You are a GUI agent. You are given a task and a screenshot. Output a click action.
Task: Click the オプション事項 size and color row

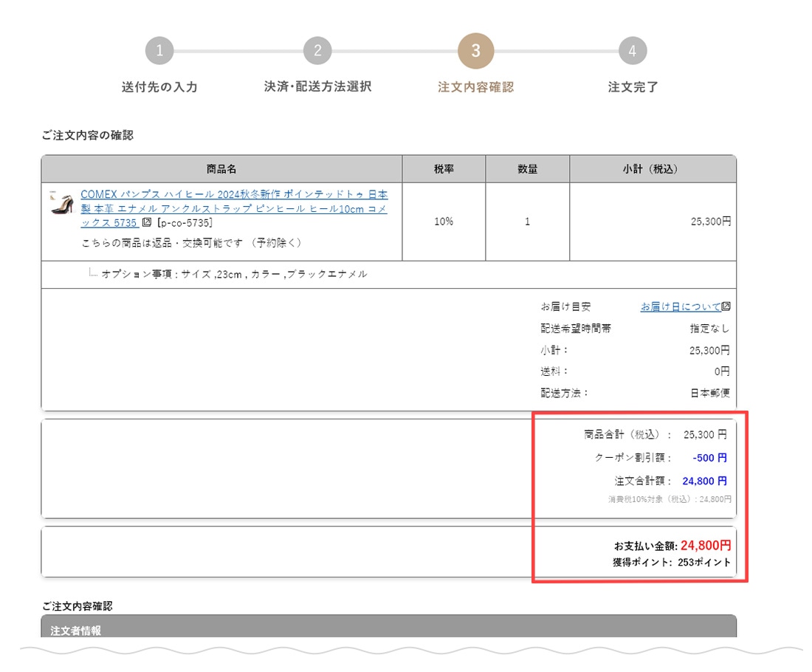click(234, 274)
